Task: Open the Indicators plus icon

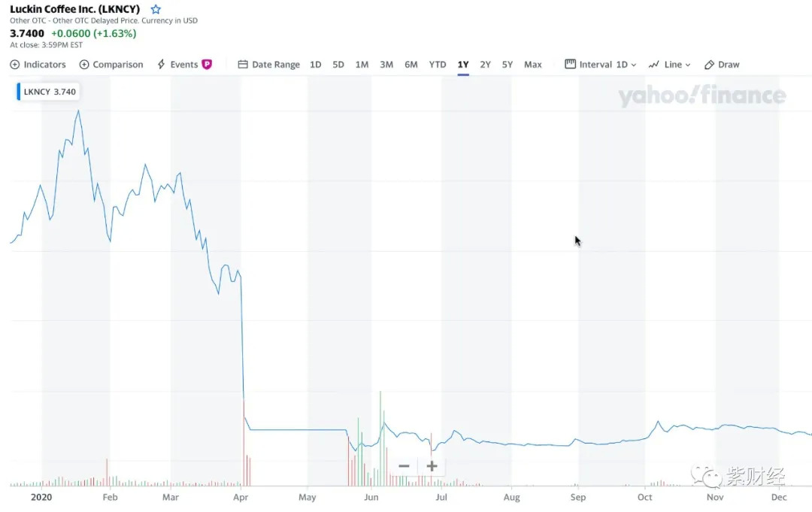Action: tap(14, 65)
